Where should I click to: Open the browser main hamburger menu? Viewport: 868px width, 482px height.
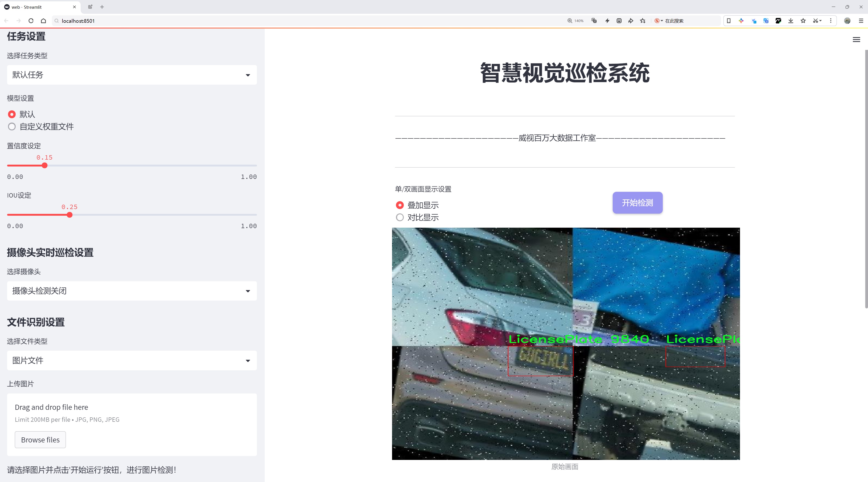pyautogui.click(x=861, y=21)
